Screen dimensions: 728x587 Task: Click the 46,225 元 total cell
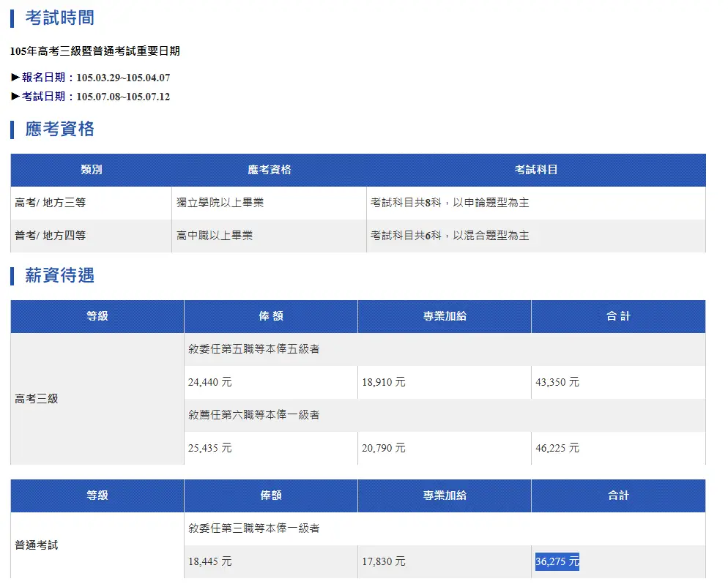[x=557, y=448]
